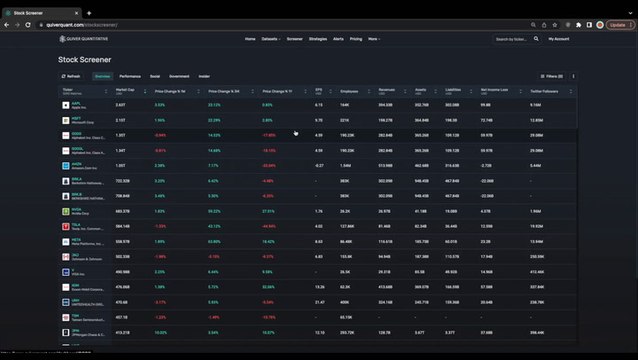Open a new browser tab
The image size is (638, 360).
pos(89,13)
